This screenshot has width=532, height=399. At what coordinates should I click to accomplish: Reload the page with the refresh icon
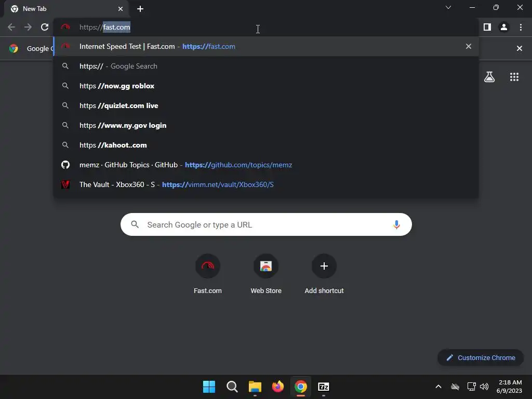[45, 27]
